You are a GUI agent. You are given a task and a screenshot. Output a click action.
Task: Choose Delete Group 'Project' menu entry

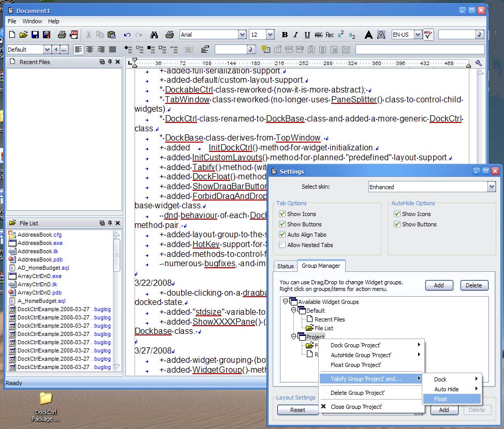point(358,393)
